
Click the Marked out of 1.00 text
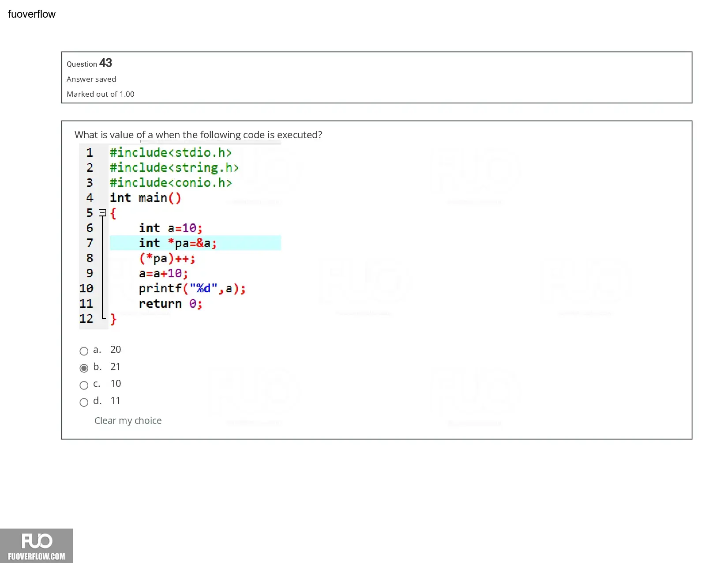[x=101, y=94]
